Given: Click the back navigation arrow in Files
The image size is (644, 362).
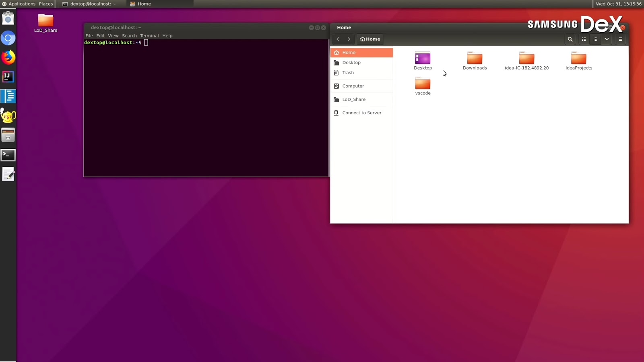Looking at the screenshot, I should [339, 39].
